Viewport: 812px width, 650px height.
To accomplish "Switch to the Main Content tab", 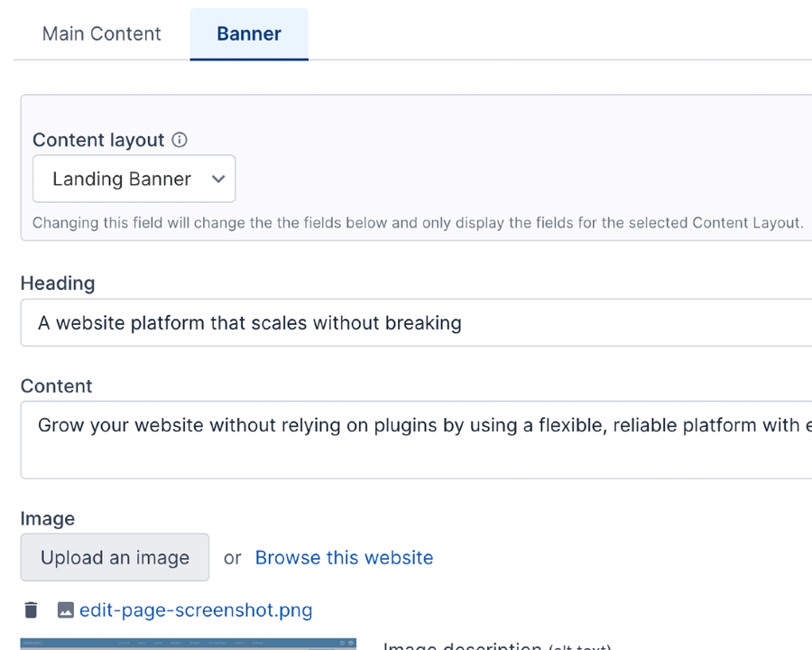I will [x=101, y=33].
